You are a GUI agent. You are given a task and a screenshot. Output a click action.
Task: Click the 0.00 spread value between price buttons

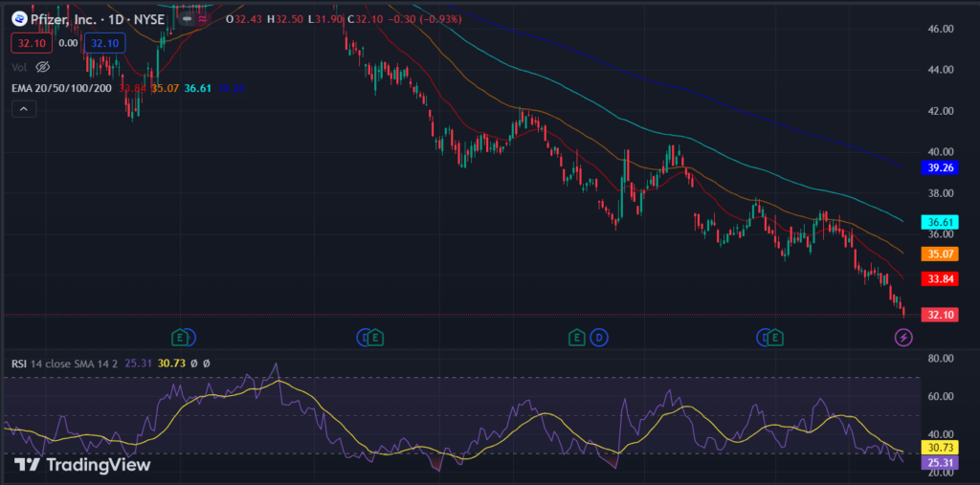tap(68, 43)
